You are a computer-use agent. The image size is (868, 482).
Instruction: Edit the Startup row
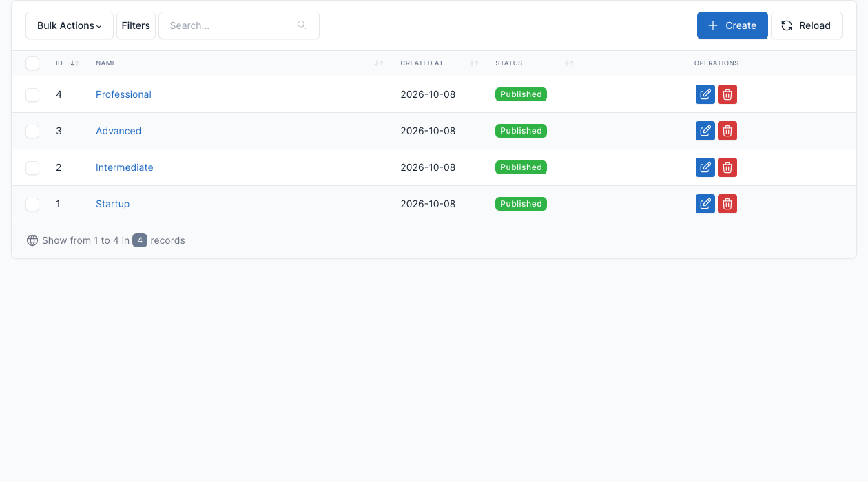point(705,204)
